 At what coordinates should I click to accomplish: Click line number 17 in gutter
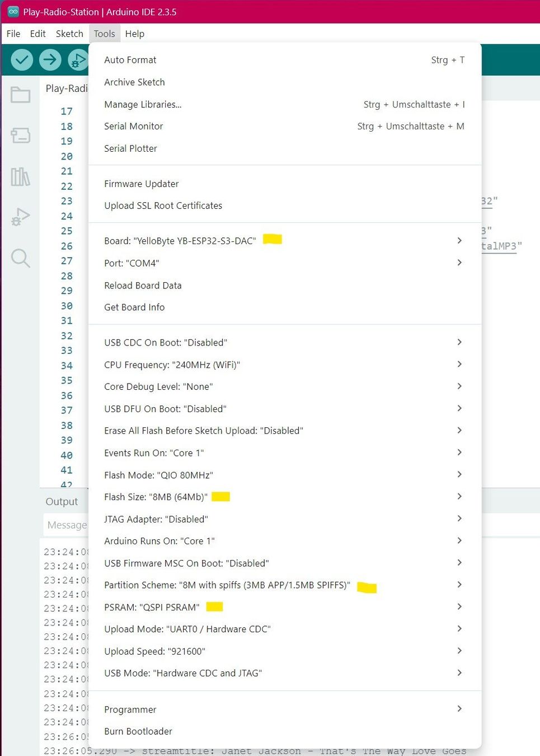pos(67,111)
